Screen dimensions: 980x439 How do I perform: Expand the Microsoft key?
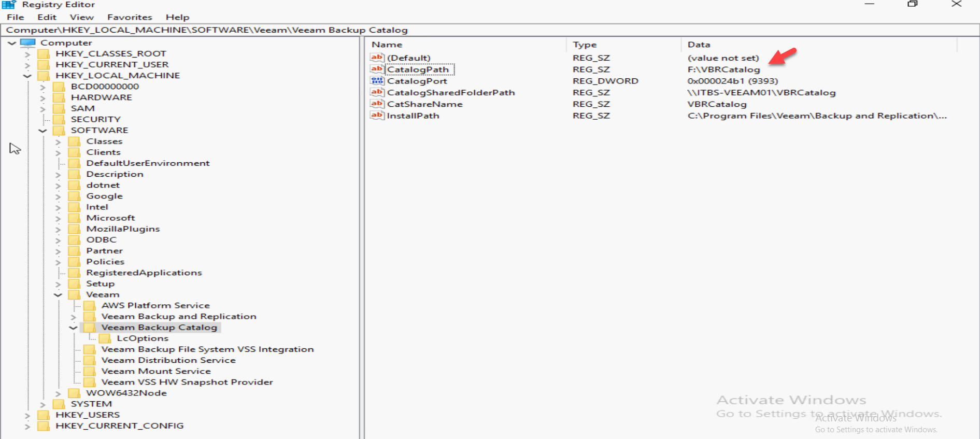[x=58, y=218]
